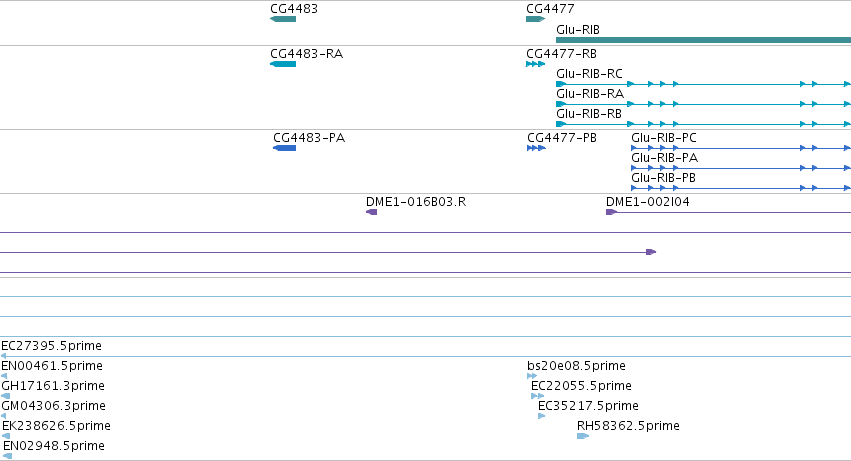This screenshot has width=851, height=461.
Task: Select the Glu-RIB-RC transcript label
Action: (x=589, y=74)
